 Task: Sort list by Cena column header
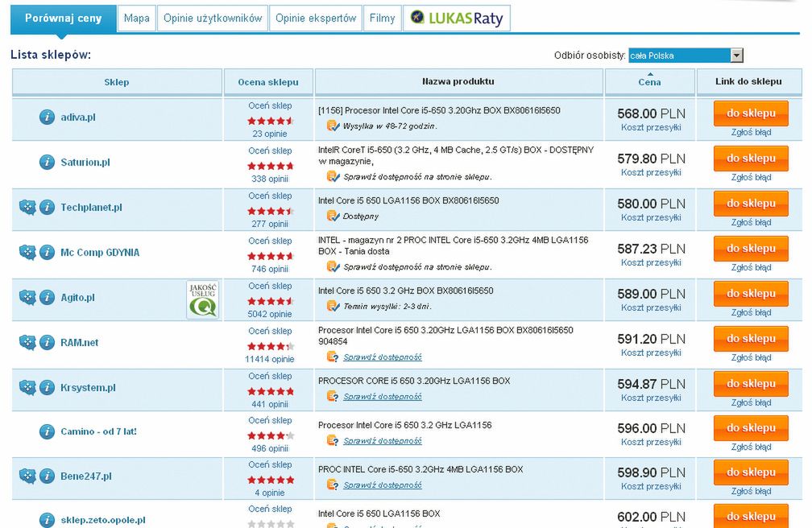(649, 82)
